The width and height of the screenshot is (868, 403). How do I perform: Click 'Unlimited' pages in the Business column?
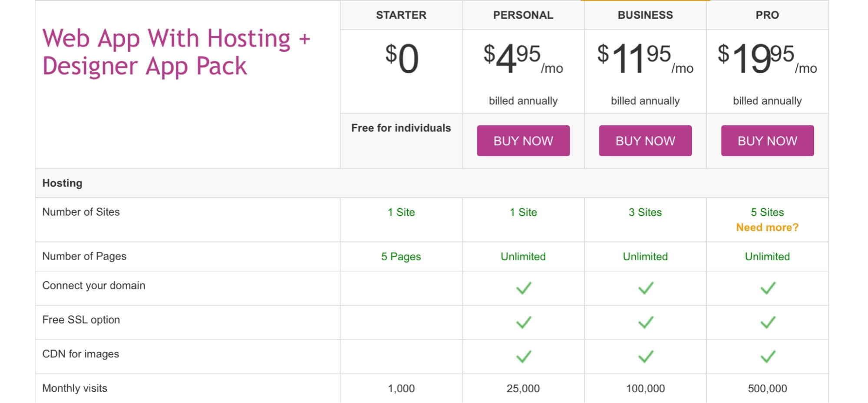tap(645, 257)
